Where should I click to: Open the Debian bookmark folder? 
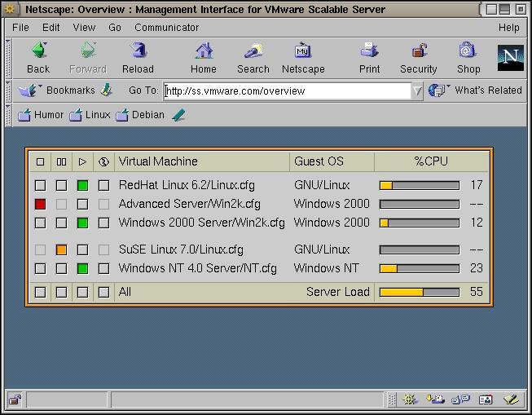point(140,115)
